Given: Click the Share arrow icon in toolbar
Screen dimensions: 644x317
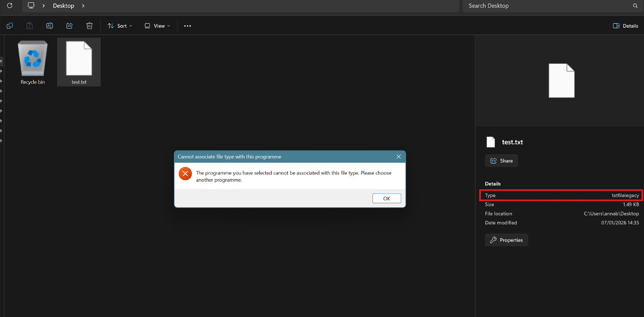Looking at the screenshot, I should tap(70, 26).
